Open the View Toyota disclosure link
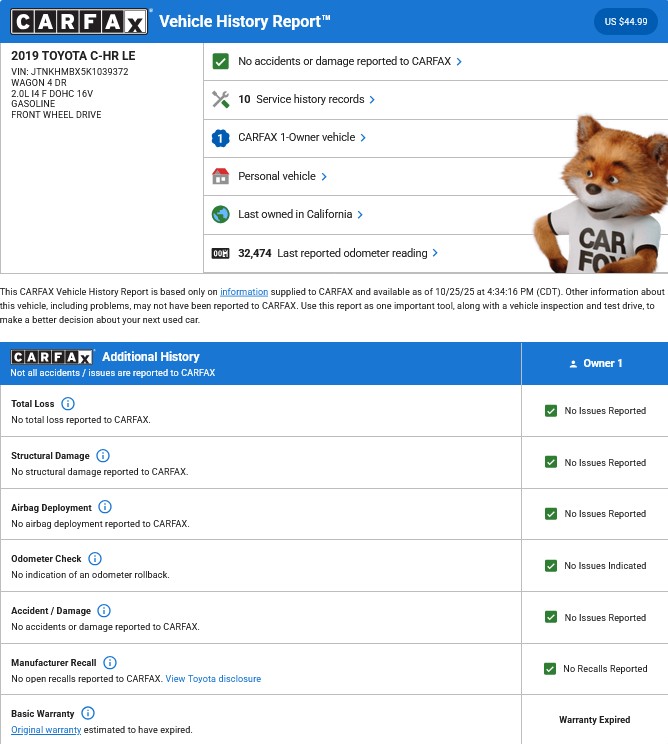 213,679
